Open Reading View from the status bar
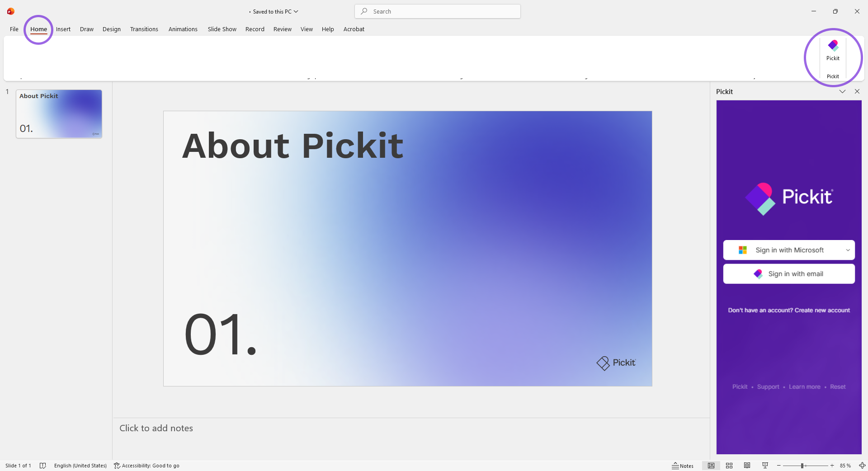868x471 pixels. click(747, 466)
